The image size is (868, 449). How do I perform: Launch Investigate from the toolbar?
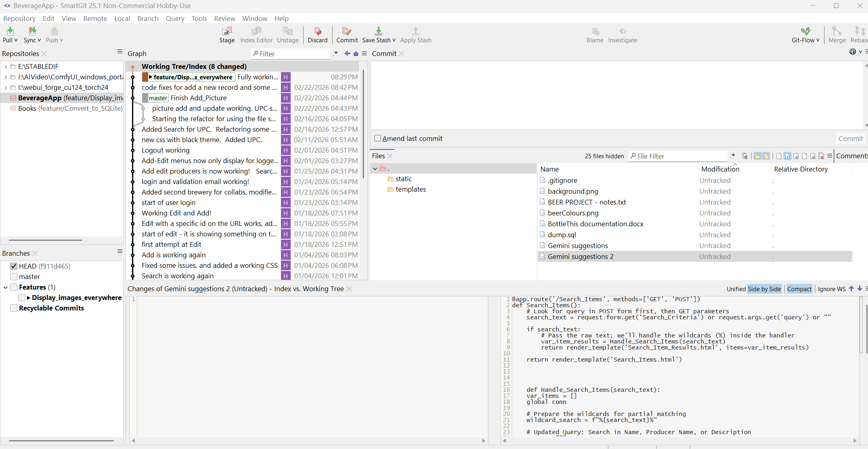pos(623,35)
